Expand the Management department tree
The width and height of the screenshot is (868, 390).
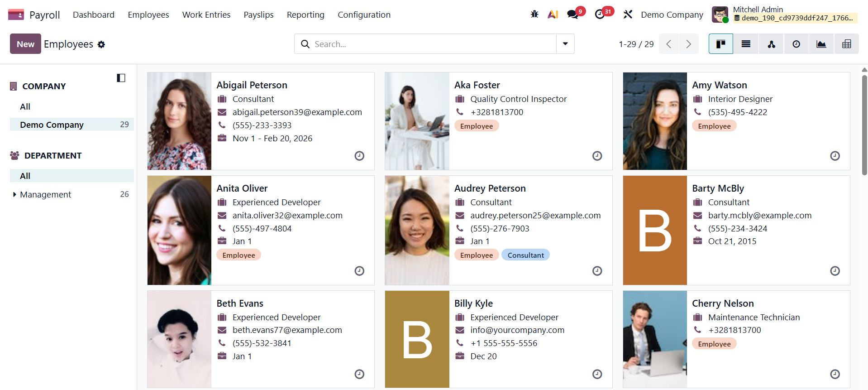click(14, 195)
